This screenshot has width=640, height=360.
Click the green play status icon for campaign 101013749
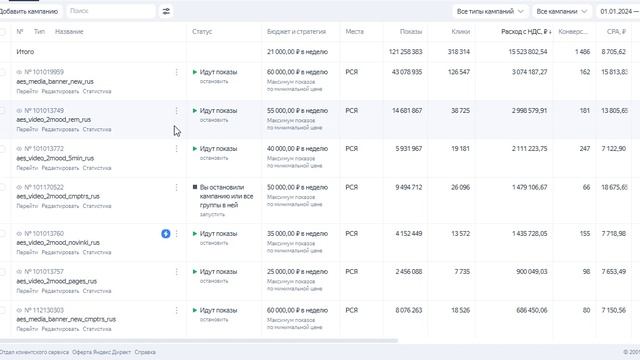click(195, 111)
